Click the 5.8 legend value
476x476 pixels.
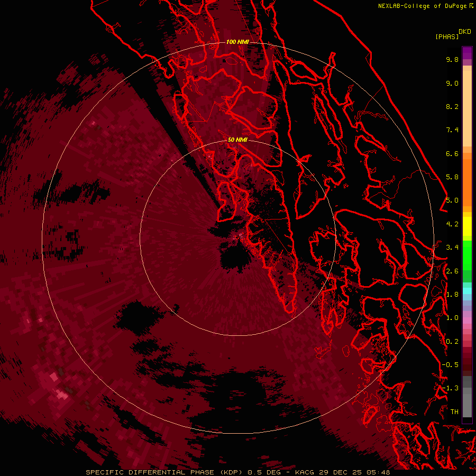(x=452, y=177)
